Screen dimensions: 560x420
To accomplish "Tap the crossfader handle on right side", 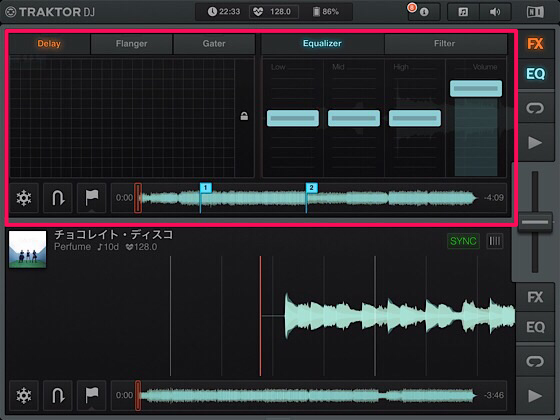I will 535,222.
